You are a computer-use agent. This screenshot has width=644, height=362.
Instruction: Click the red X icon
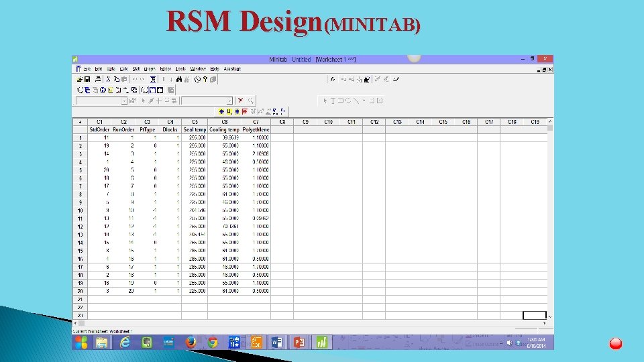(x=241, y=101)
